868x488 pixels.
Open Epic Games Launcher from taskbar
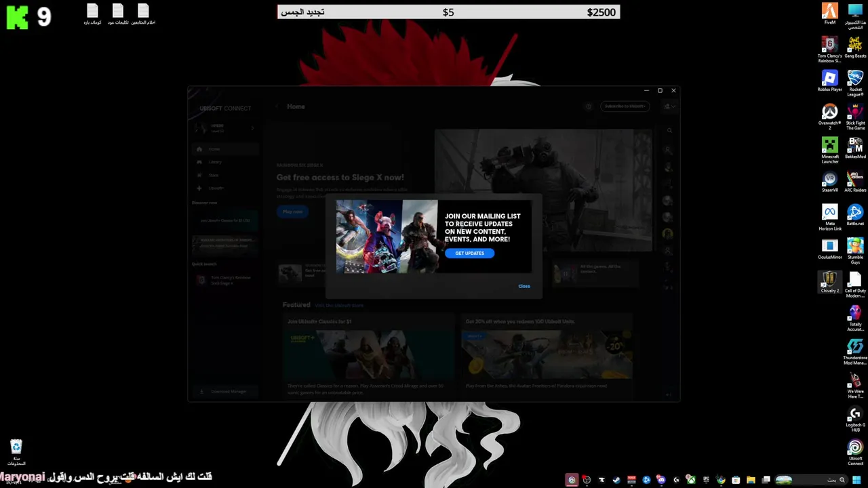pyautogui.click(x=706, y=480)
